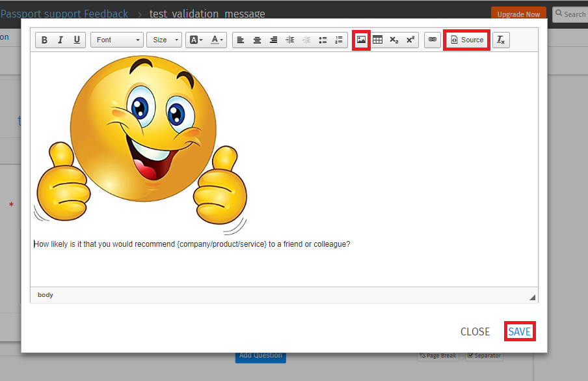
Task: Switch to Source view
Action: [467, 40]
